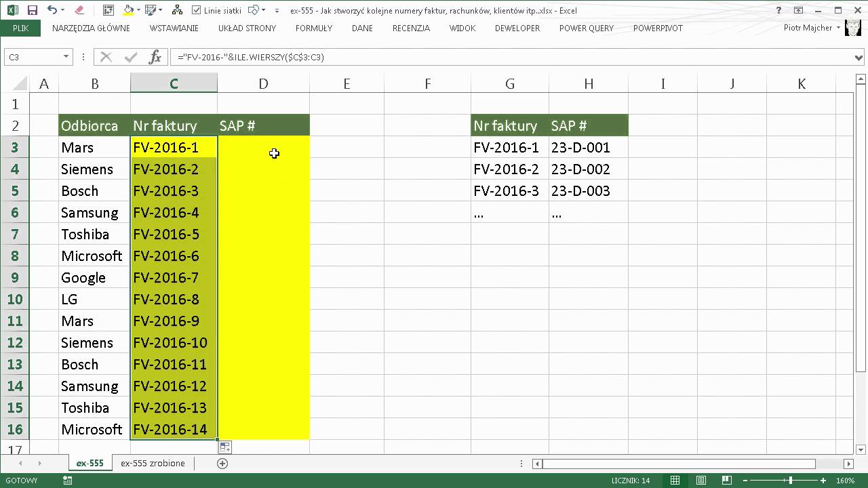
Task: Undo the last action
Action: [52, 10]
